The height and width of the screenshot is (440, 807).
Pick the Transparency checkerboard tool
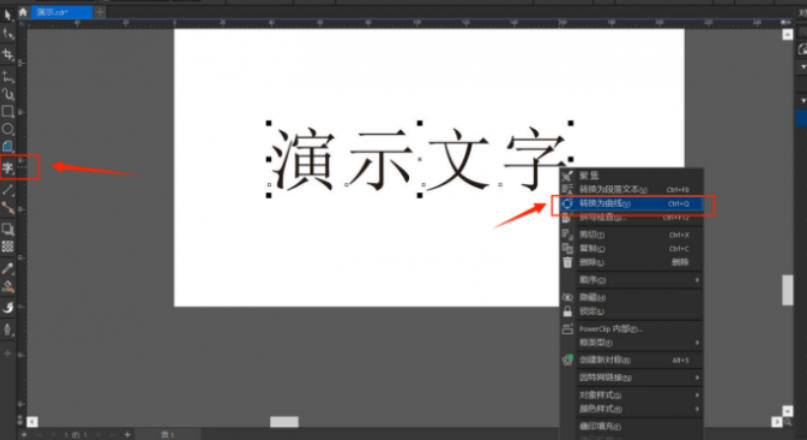[x=8, y=245]
